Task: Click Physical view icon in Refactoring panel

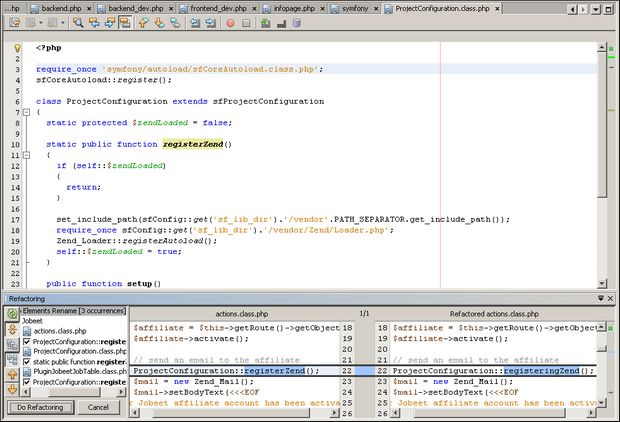Action: pos(12,360)
